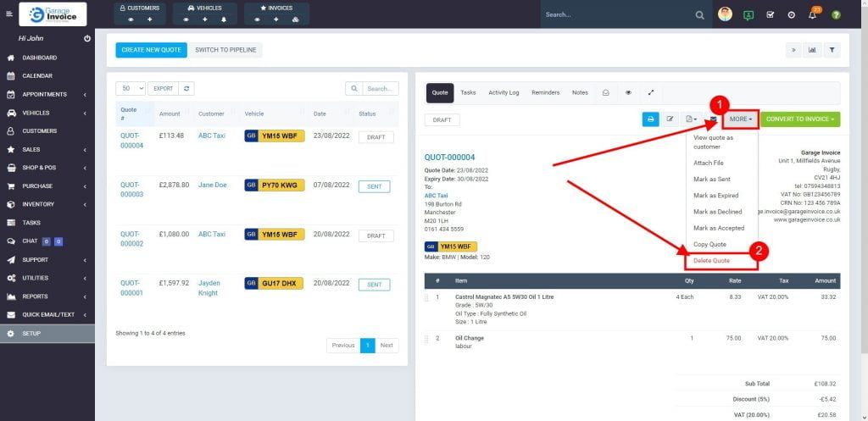
Task: Expand quote to full screen view
Action: click(651, 92)
